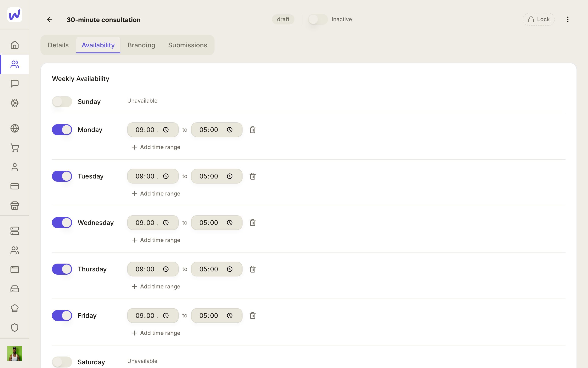Enable Saturday availability

(x=62, y=362)
